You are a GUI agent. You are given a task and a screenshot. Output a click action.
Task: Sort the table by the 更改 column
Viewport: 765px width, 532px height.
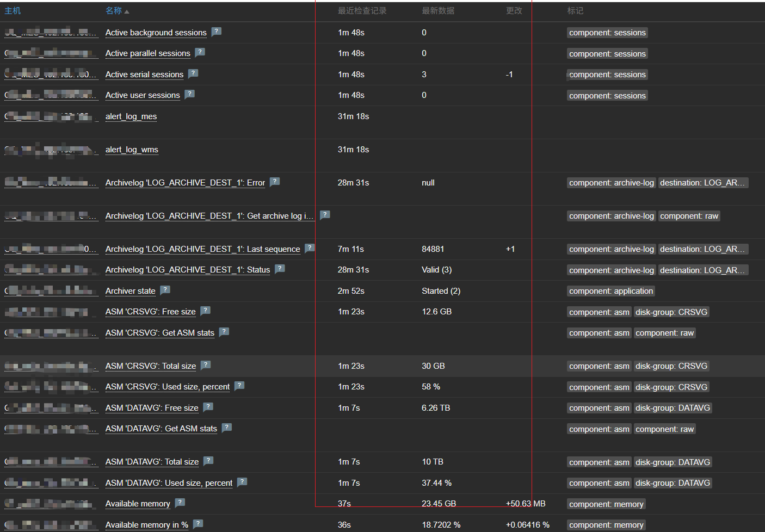point(514,10)
